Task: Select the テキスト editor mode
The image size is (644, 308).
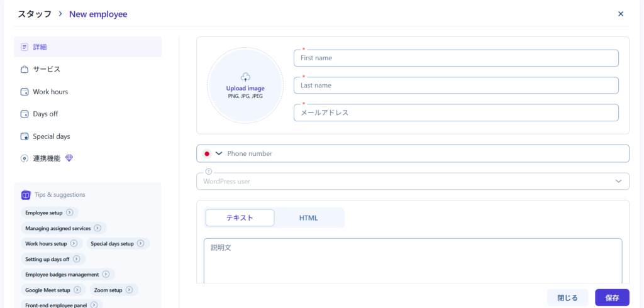Action: [240, 217]
